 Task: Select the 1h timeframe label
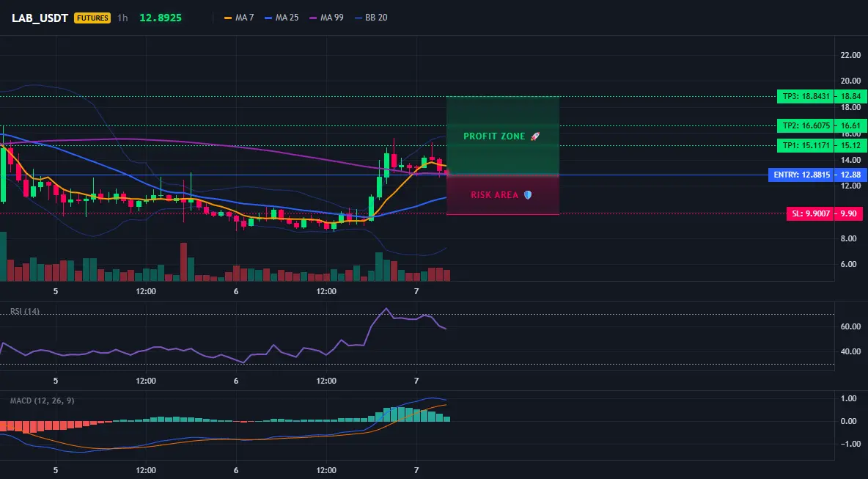coord(122,18)
